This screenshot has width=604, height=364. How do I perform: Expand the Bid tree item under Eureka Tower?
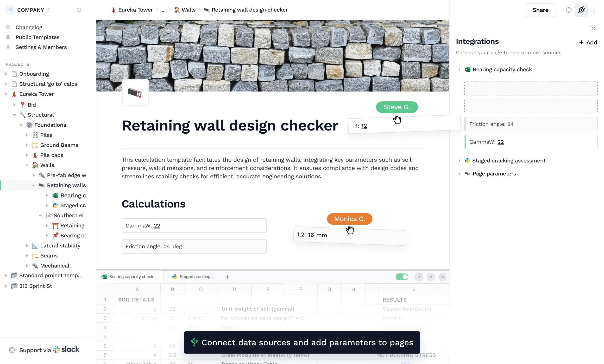[x=14, y=105]
